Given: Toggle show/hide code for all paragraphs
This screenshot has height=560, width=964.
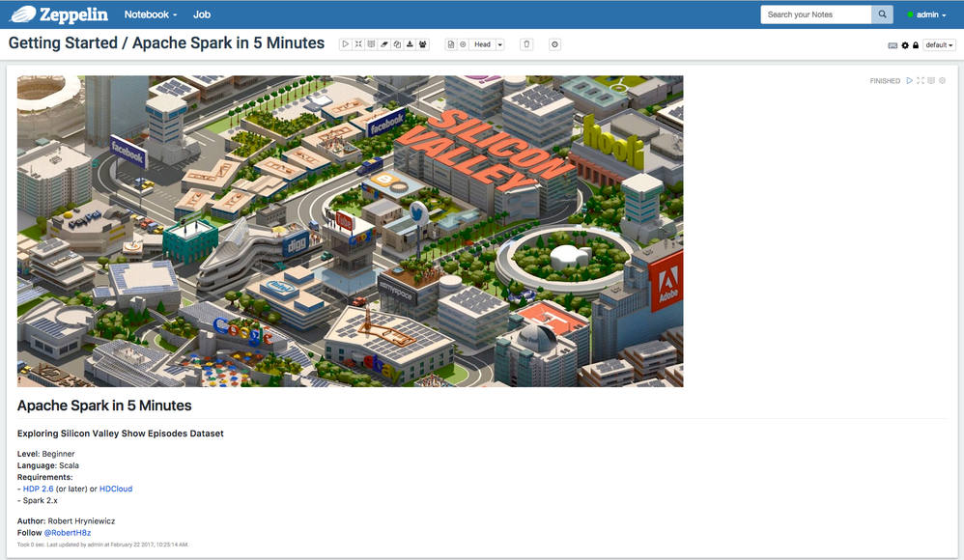Looking at the screenshot, I should point(358,44).
